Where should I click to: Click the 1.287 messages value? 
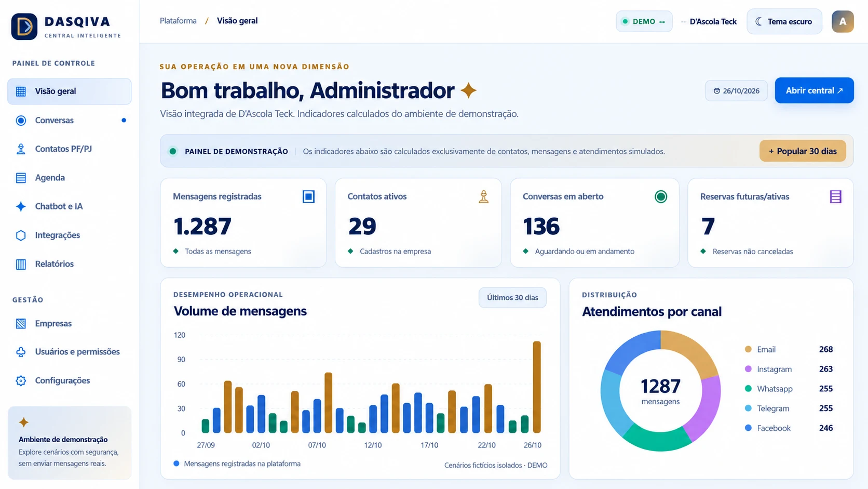(202, 227)
